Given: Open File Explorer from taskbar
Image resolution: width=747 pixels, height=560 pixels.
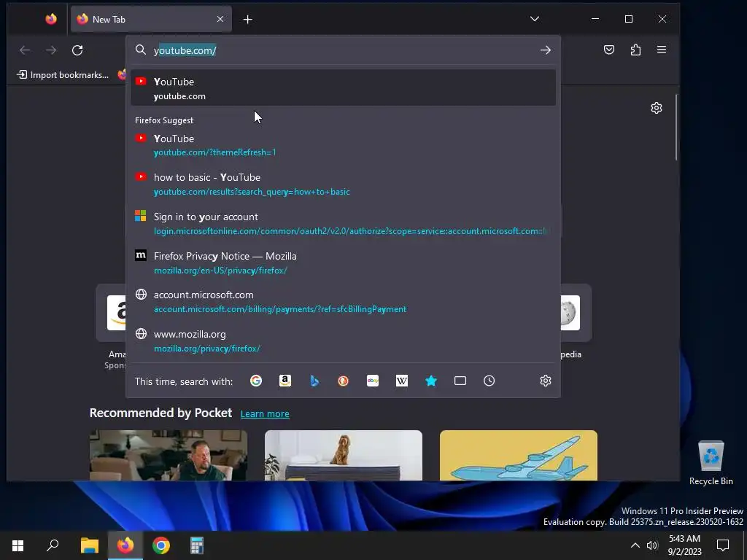Looking at the screenshot, I should tap(89, 545).
